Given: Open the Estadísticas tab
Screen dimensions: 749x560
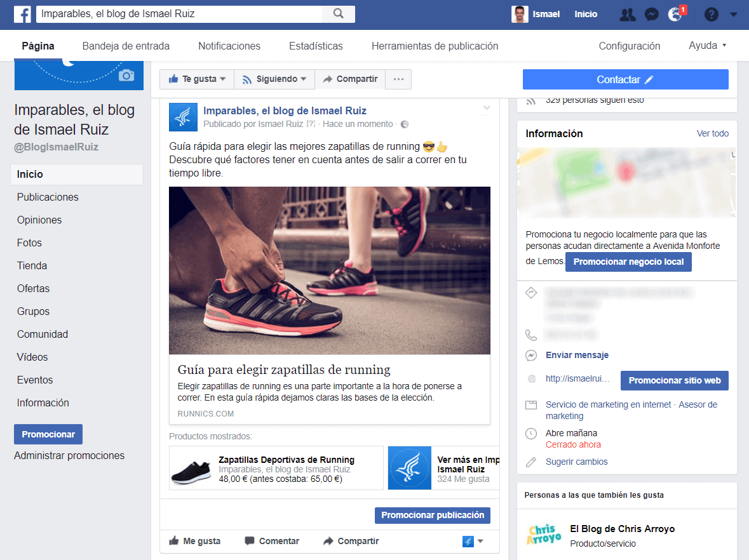Looking at the screenshot, I should coord(316,46).
